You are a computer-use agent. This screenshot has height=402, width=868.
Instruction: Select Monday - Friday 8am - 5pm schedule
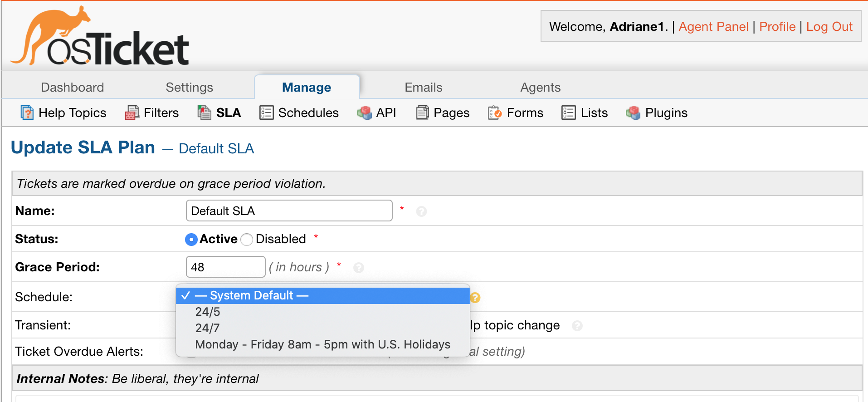click(322, 344)
